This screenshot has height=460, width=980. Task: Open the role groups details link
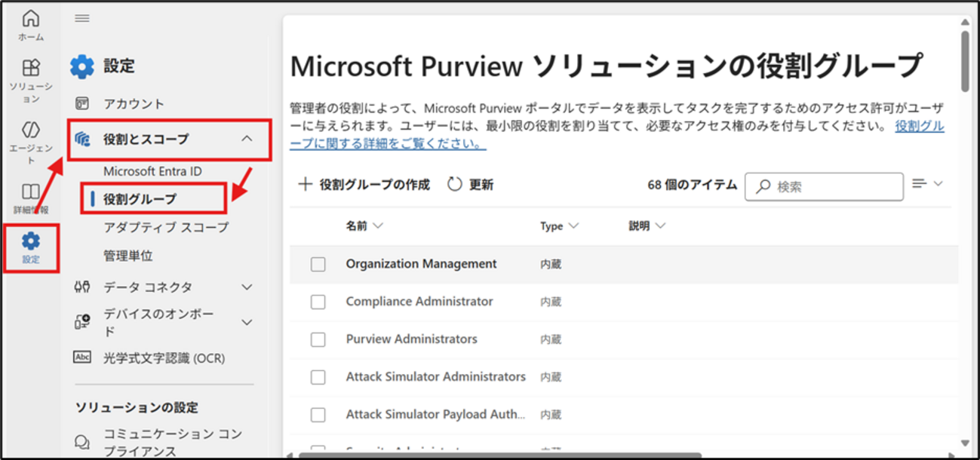click(x=919, y=127)
